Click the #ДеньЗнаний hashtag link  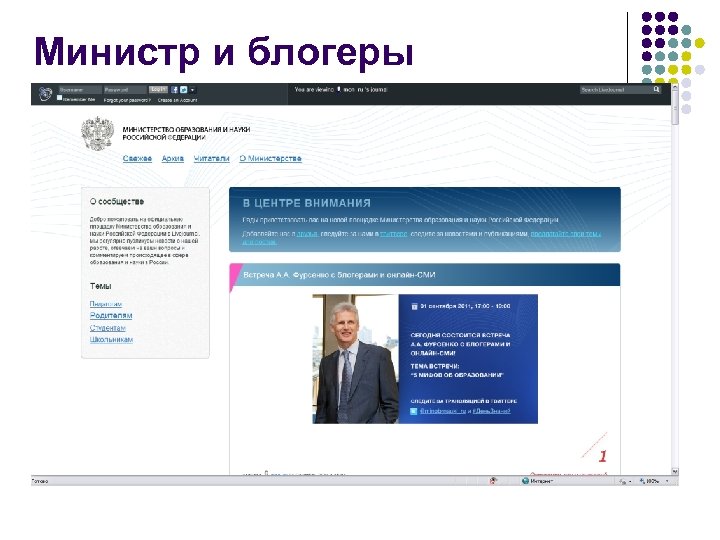[491, 411]
